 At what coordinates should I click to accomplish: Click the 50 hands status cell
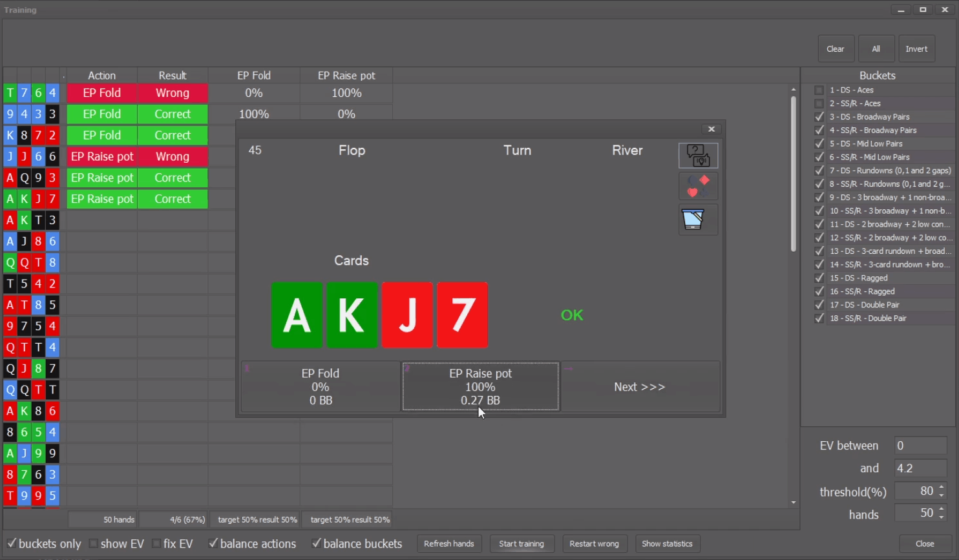coord(103,519)
